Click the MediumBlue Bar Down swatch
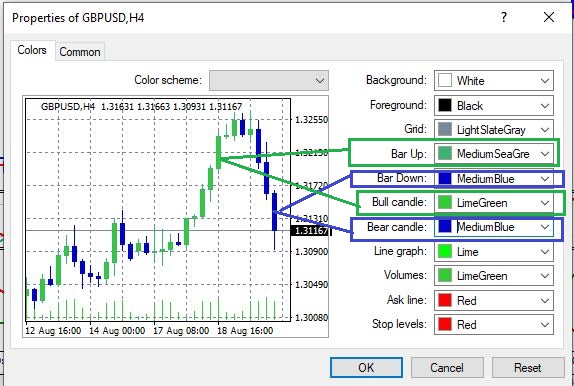 coord(445,179)
